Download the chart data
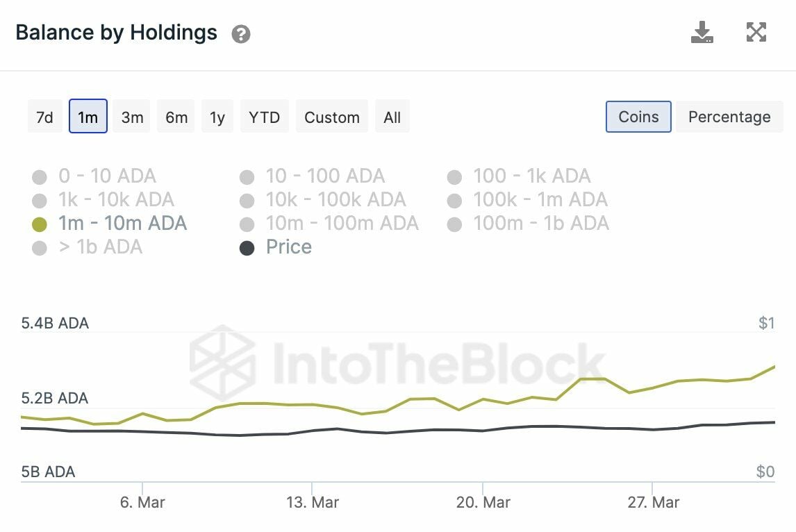Viewport: 796px width, 532px height. tap(702, 33)
